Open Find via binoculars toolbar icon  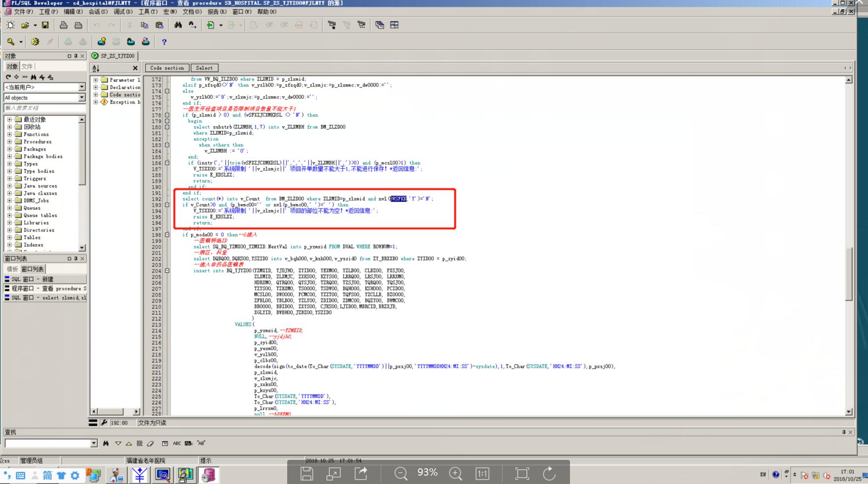(x=178, y=25)
